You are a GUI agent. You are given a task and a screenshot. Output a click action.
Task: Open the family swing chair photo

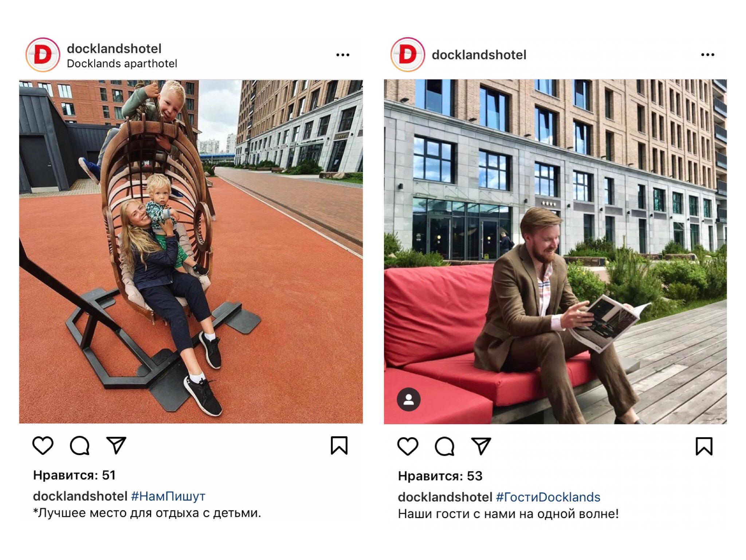click(x=191, y=252)
